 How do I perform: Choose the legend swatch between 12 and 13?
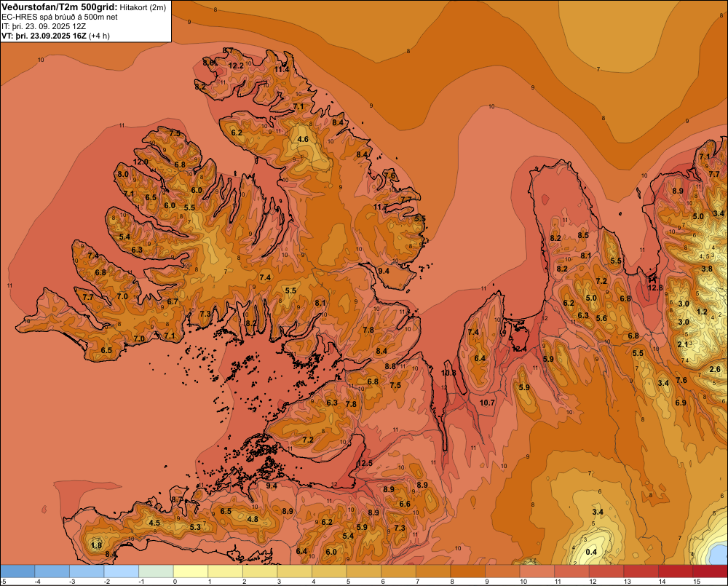(x=606, y=571)
